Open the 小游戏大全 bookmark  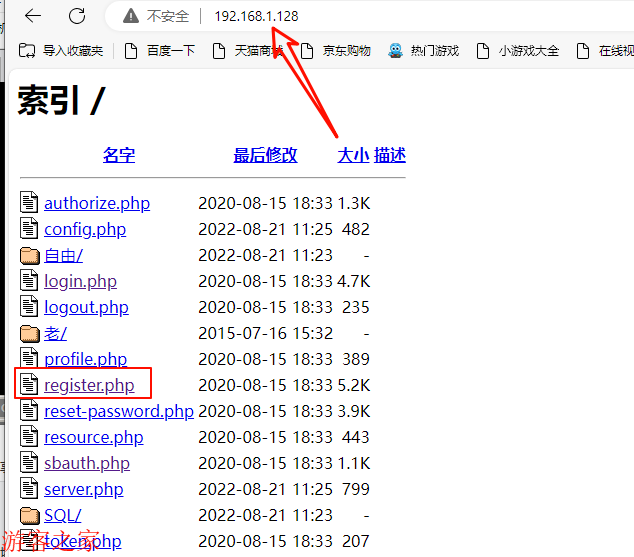click(518, 51)
